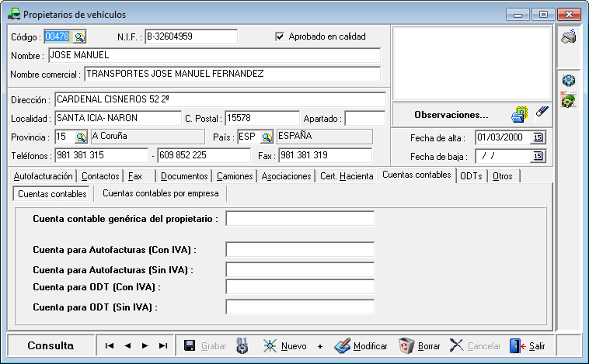Click the Nuevo button

[x=285, y=346]
